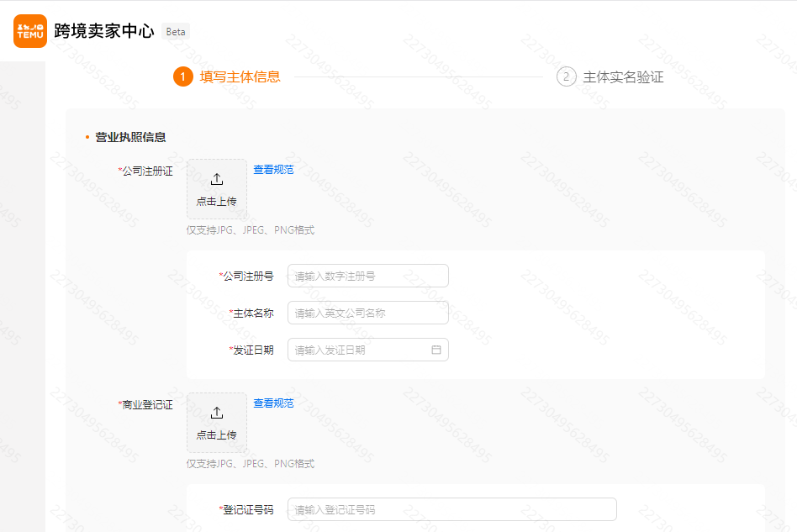
Task: Click the TEMU logo icon
Action: [x=29, y=31]
